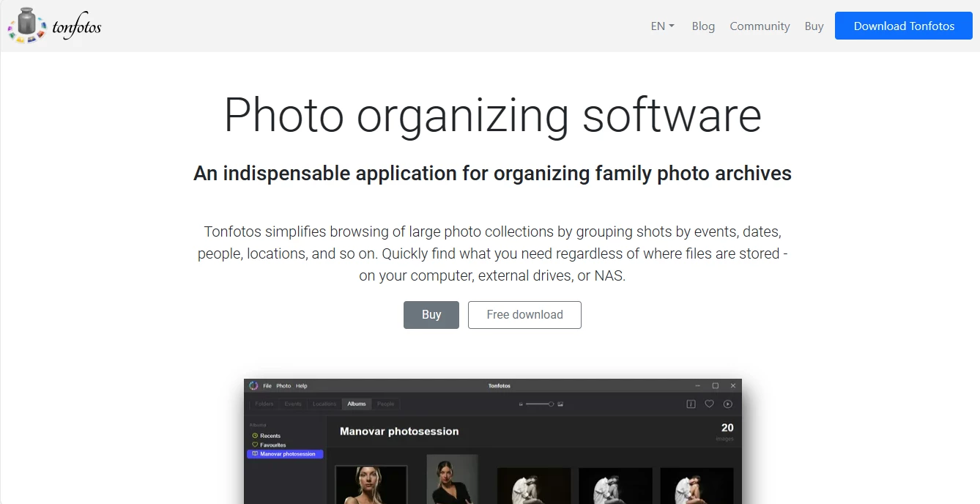
Task: Switch to the People tab
Action: pyautogui.click(x=385, y=404)
